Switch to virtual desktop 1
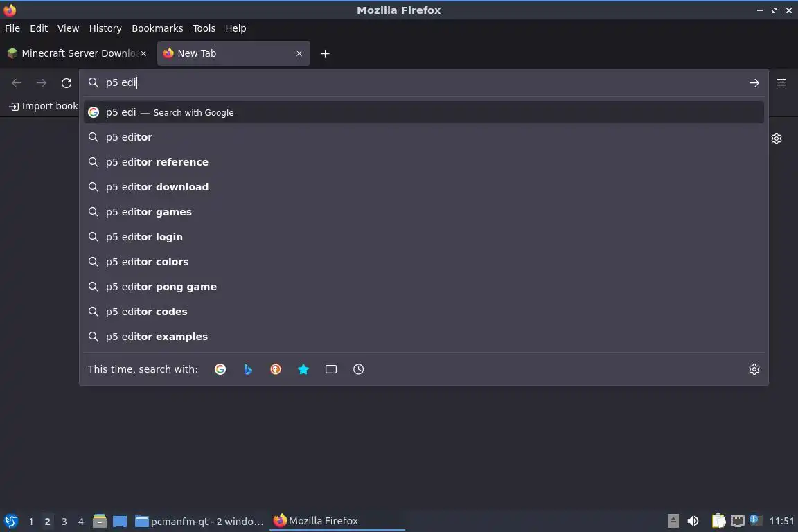This screenshot has height=532, width=798. [x=31, y=522]
